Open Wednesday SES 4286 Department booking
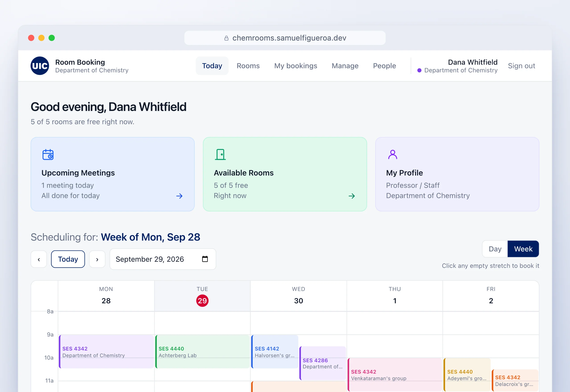This screenshot has width=570, height=392. pyautogui.click(x=323, y=363)
